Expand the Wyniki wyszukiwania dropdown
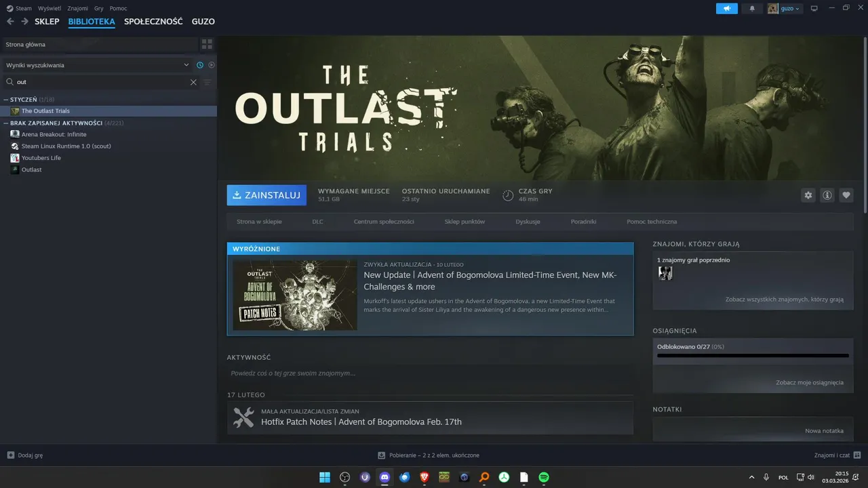This screenshot has width=868, height=488. [x=97, y=65]
